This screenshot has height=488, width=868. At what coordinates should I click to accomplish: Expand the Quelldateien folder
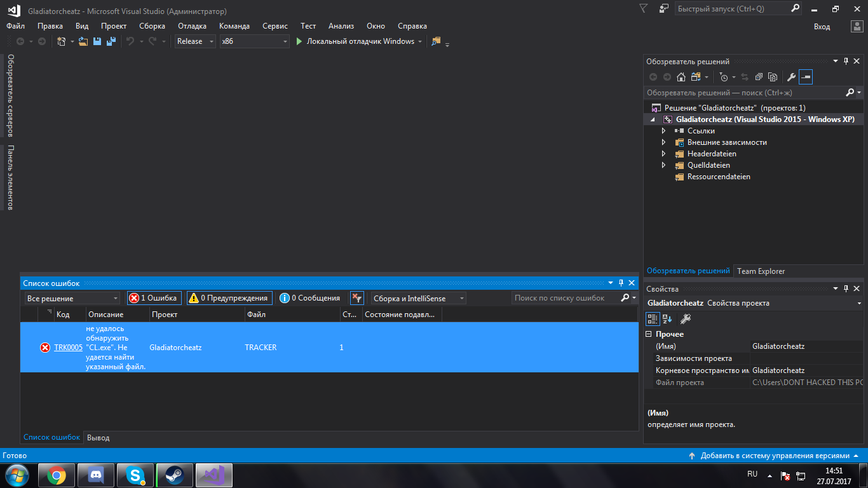(x=664, y=165)
